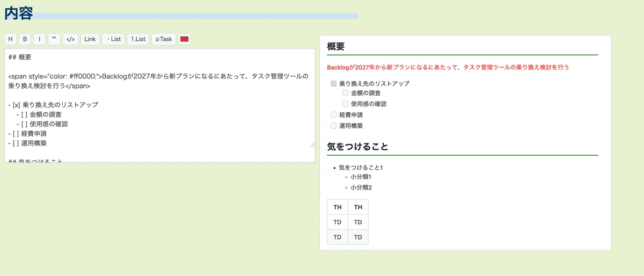This screenshot has width=644, height=276.
Task: Apply italic with the I button
Action: click(39, 39)
